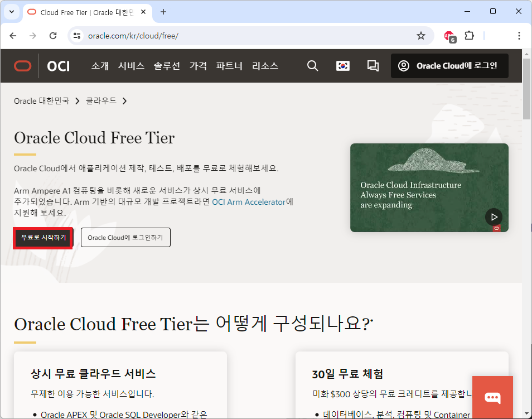
Task: Click the vertical scrollbar thumb
Action: [x=526, y=89]
